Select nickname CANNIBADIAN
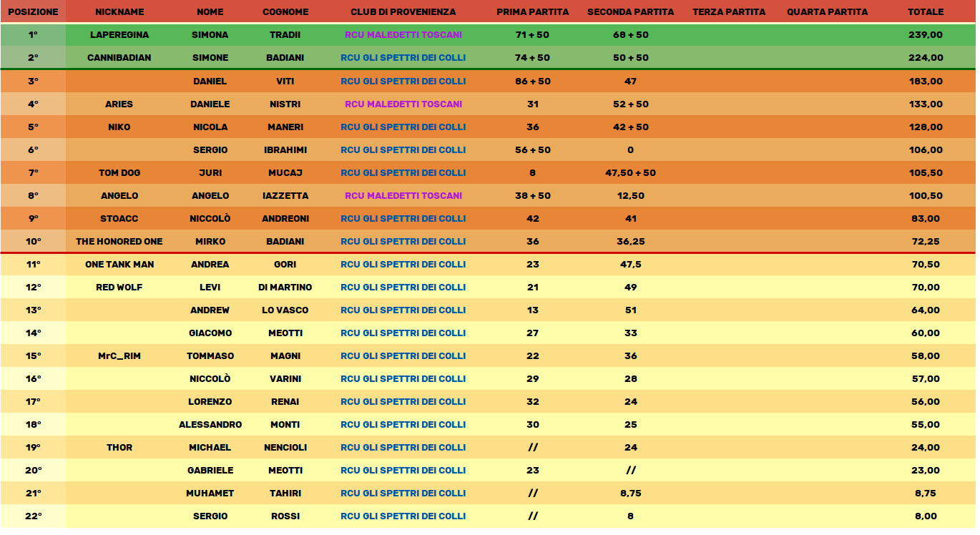The width and height of the screenshot is (980, 535). coord(119,58)
